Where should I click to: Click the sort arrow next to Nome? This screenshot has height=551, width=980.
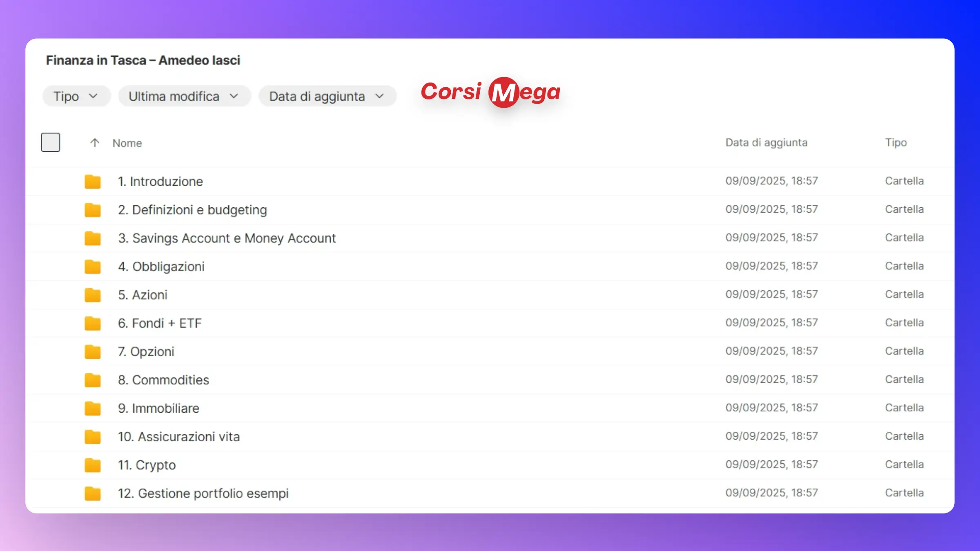95,143
